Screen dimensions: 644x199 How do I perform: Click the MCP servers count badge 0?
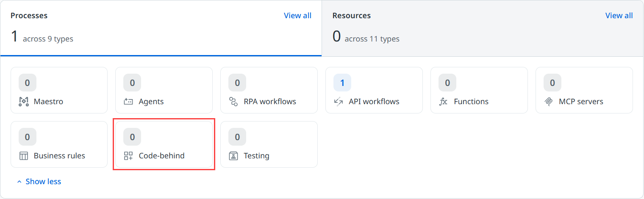coord(552,83)
